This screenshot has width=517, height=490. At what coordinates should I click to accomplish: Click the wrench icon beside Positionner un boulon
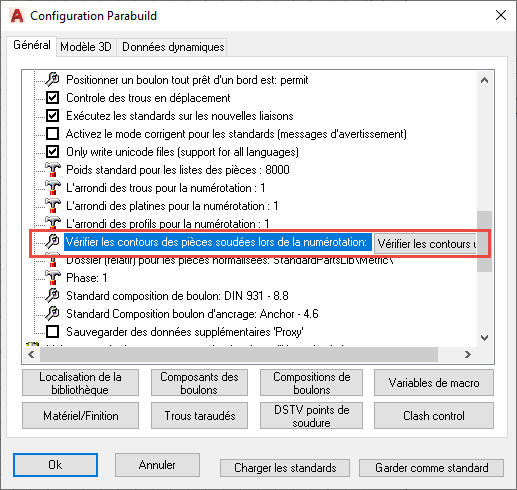[52, 79]
